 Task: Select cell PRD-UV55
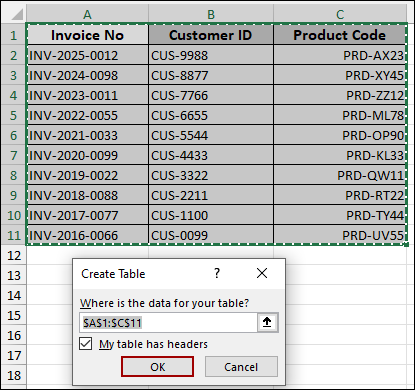click(x=340, y=235)
